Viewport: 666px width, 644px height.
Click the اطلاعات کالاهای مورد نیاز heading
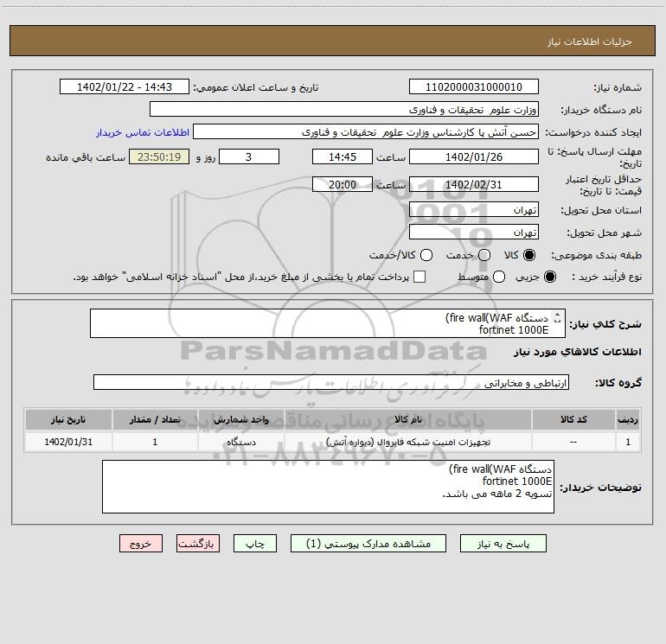[578, 352]
